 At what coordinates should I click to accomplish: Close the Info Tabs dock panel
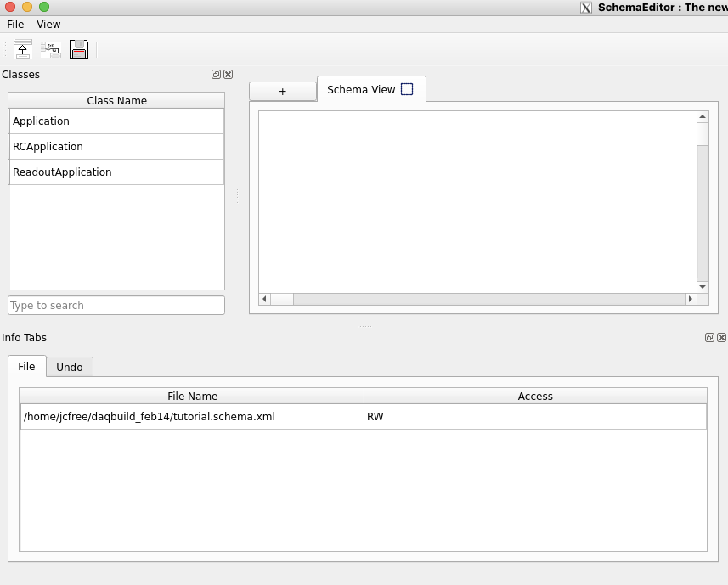722,337
